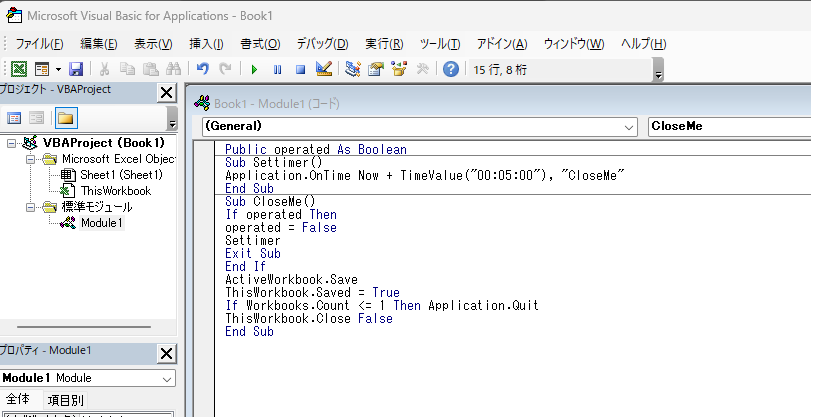Collapse the 標準モジュール folder node
The image size is (827, 417).
(x=27, y=207)
